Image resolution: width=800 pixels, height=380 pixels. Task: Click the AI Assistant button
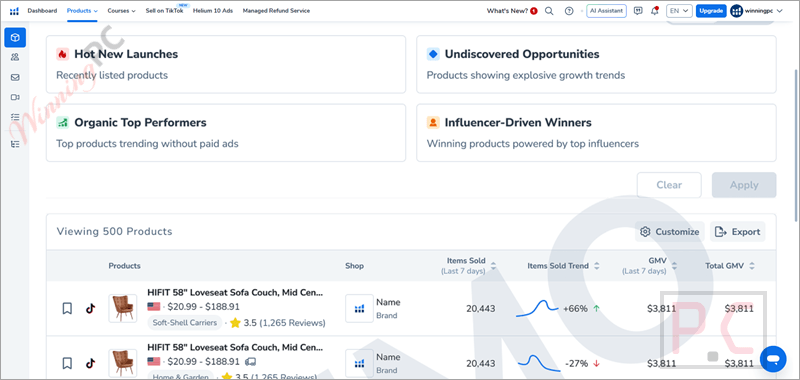tap(606, 11)
